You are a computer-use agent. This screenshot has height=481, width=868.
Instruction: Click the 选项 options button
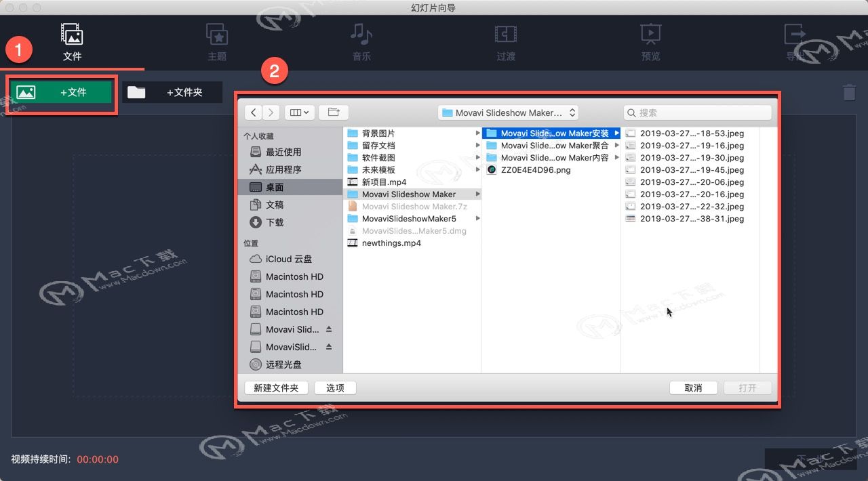tap(335, 388)
